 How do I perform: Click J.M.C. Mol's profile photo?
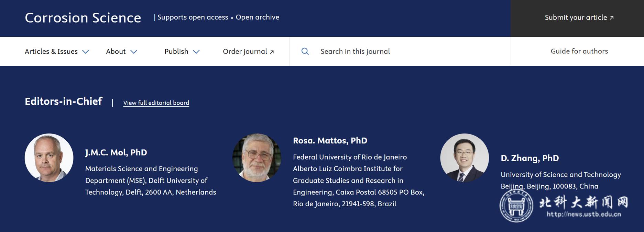(49, 158)
